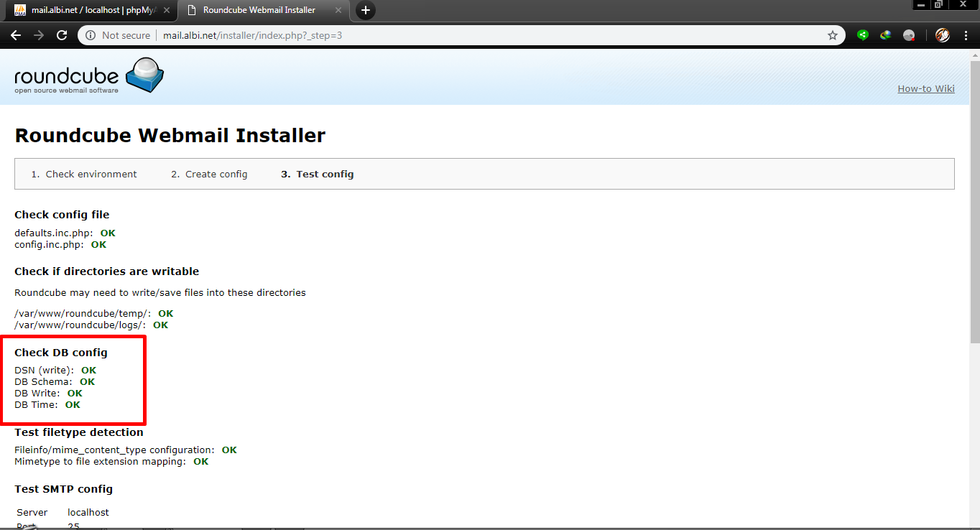Open the Chrome profile avatar

(943, 35)
